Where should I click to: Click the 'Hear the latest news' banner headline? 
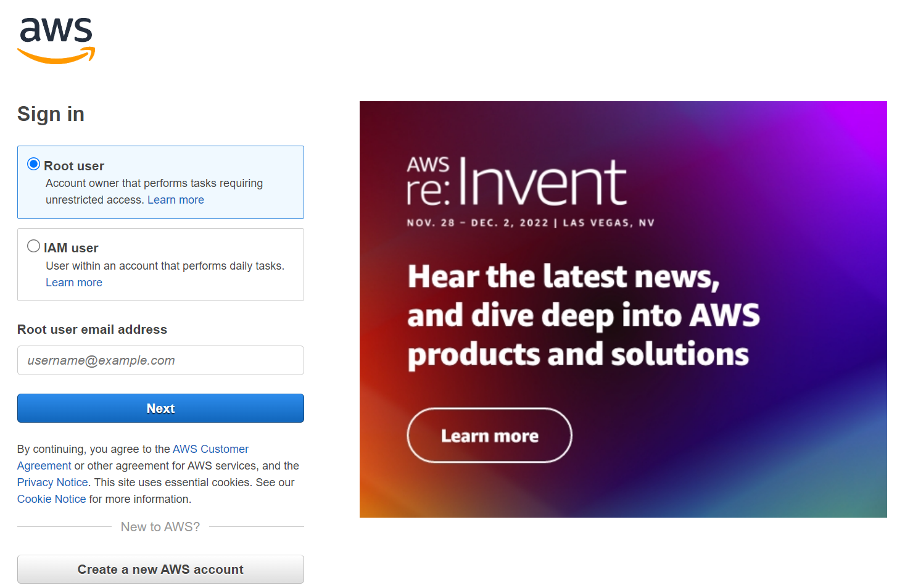584,315
